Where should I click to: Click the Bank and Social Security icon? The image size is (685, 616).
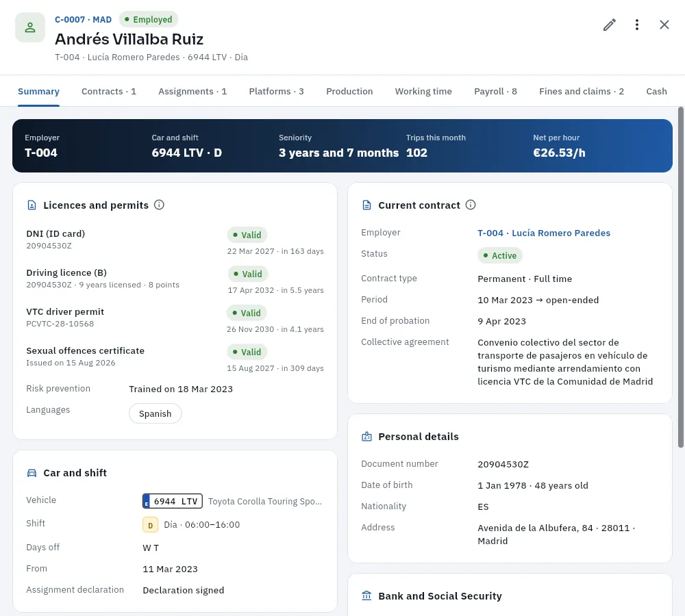click(367, 595)
